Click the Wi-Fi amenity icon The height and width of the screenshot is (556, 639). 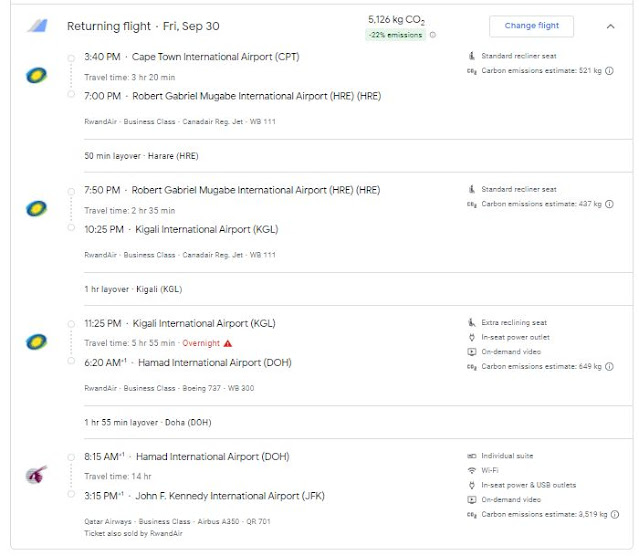(x=471, y=470)
